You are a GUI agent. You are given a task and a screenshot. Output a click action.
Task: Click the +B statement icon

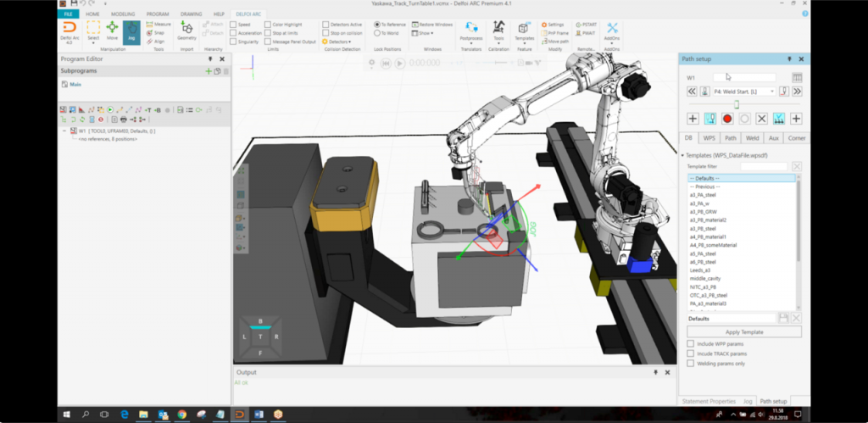[x=157, y=109]
